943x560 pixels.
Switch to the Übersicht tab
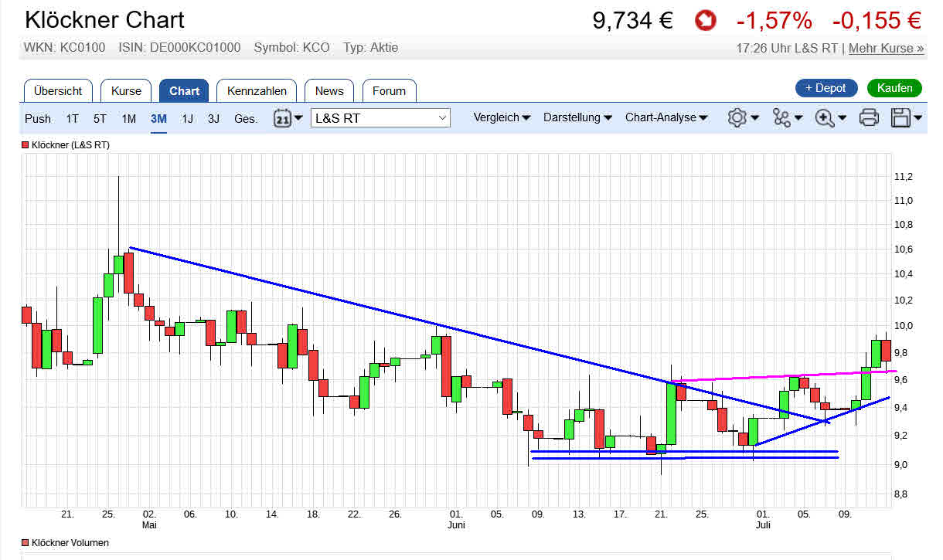coord(58,90)
